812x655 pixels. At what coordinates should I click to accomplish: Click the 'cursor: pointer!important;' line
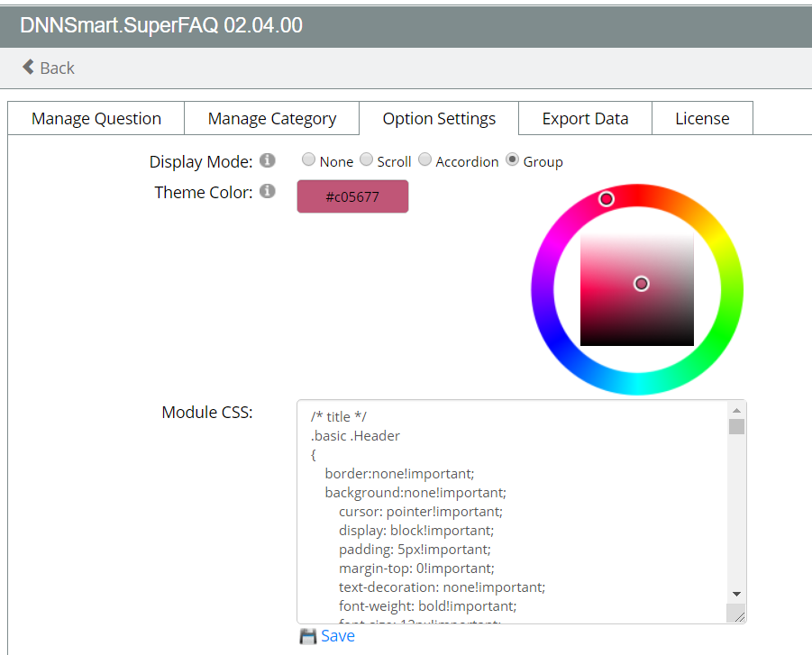pos(421,512)
